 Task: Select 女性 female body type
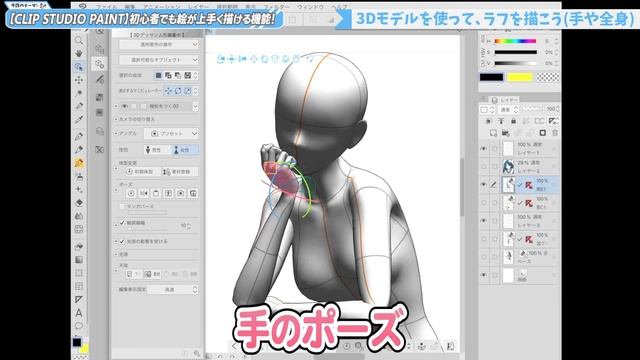184,150
